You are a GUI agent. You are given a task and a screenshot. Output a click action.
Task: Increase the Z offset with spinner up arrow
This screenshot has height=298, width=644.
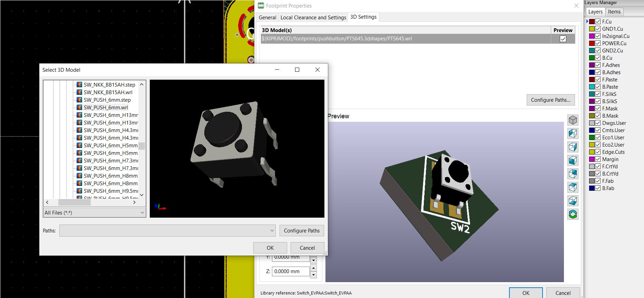[313, 268]
